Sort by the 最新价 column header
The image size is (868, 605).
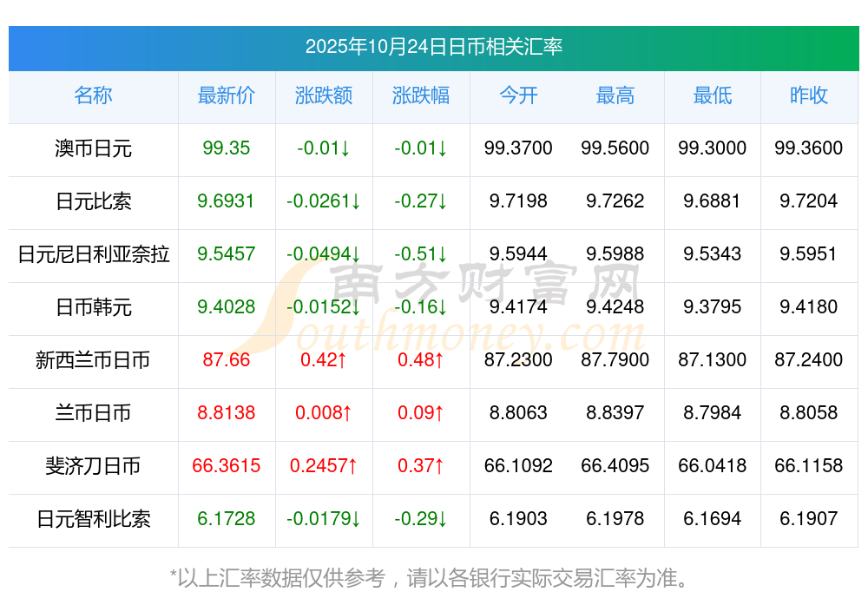(x=226, y=96)
